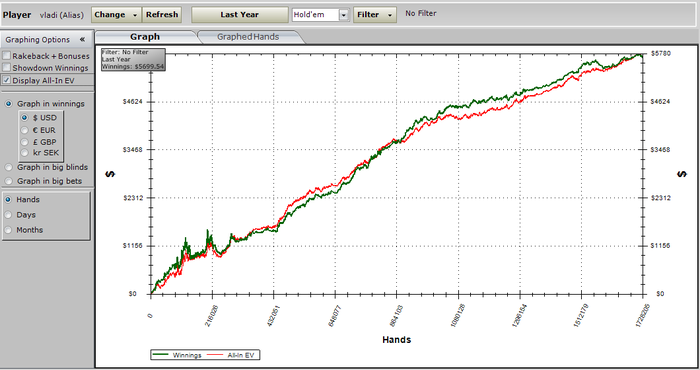Click the Refresh button

pos(162,15)
